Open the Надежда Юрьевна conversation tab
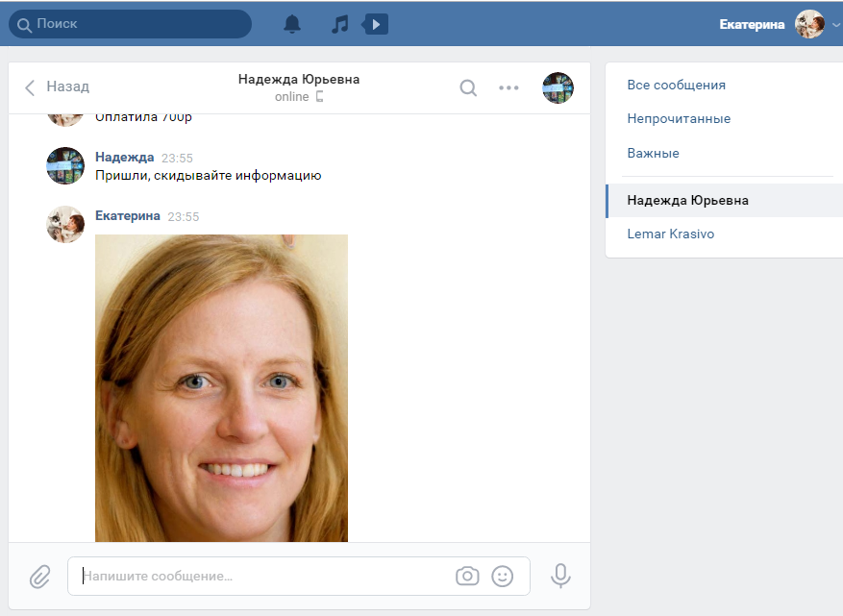Screen dimensions: 843x616 pos(687,201)
